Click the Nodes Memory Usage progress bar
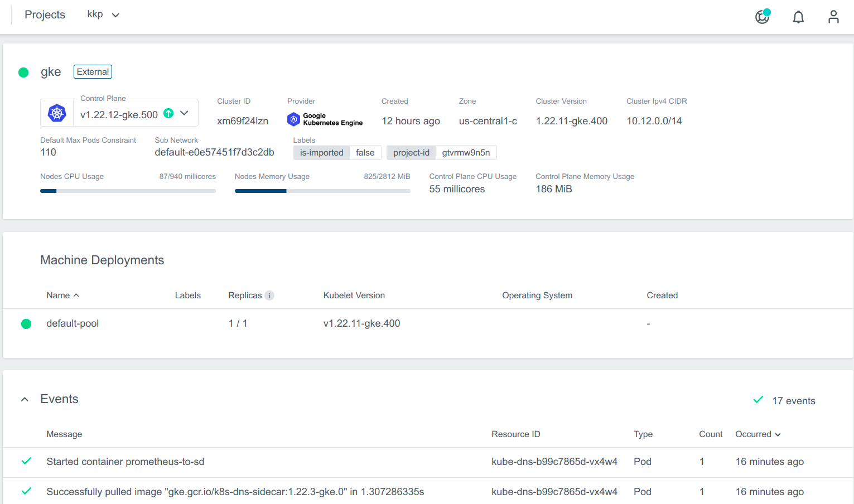Viewport: 854px width, 504px height. click(x=322, y=191)
